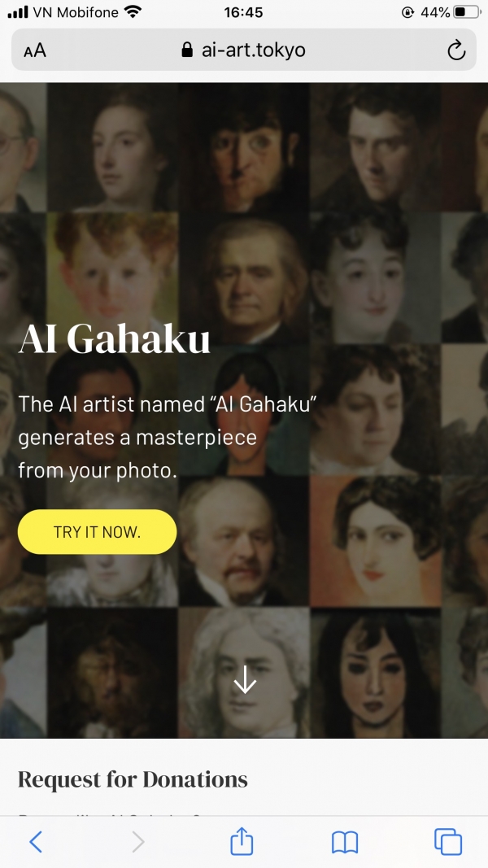Tap the Safari forward arrow
The image size is (488, 868).
pos(137,841)
